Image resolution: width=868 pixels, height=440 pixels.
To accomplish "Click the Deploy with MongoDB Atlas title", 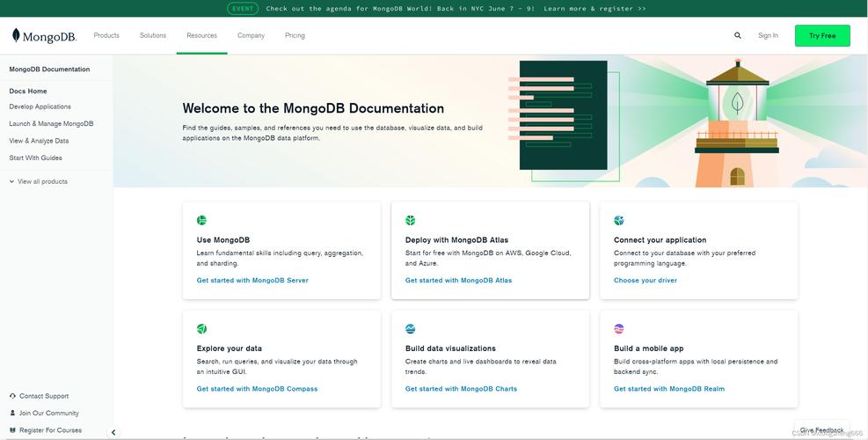I will pos(456,240).
